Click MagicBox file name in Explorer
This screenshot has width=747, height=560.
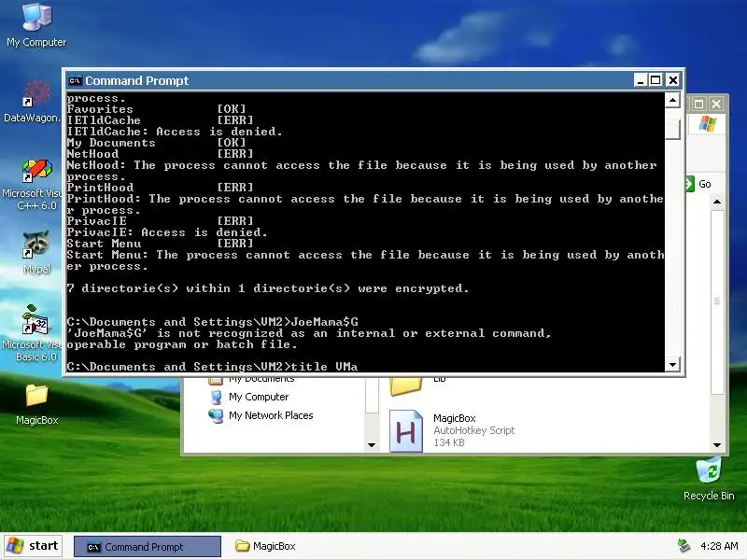coord(455,418)
